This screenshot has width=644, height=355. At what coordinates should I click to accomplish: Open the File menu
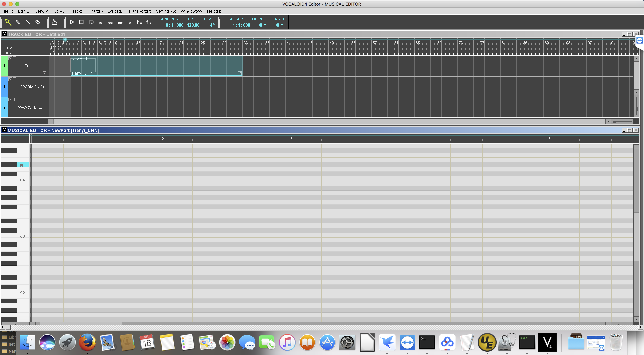[x=7, y=11]
